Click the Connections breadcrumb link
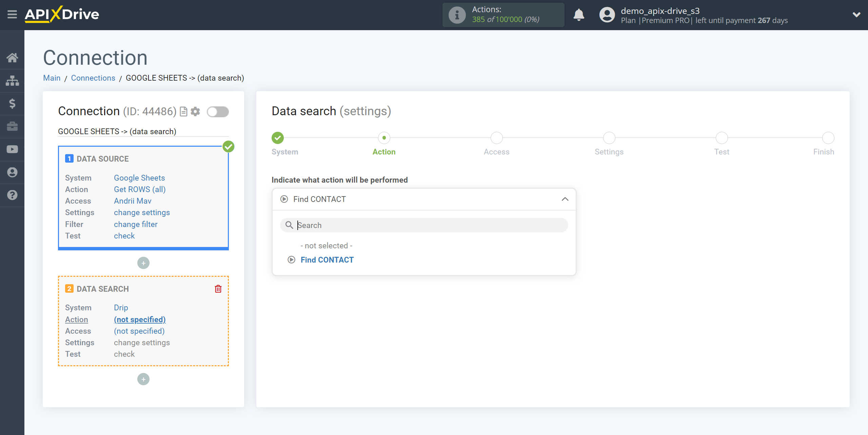The height and width of the screenshot is (435, 868). [x=93, y=78]
